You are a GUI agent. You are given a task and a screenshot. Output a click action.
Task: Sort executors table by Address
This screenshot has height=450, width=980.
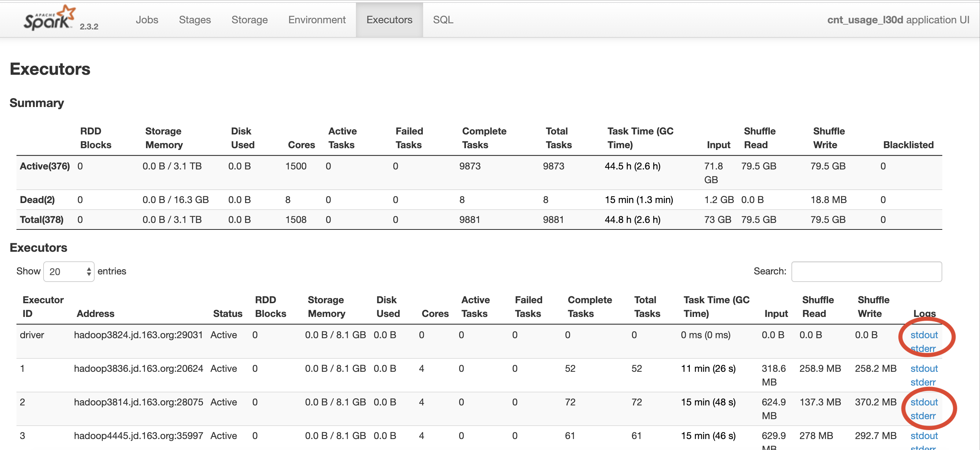pos(95,313)
